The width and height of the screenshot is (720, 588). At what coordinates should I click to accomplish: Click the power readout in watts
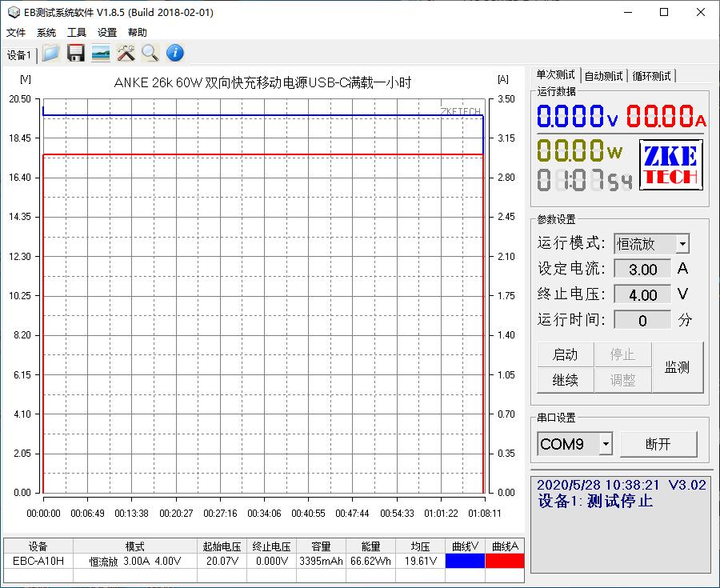tap(579, 150)
